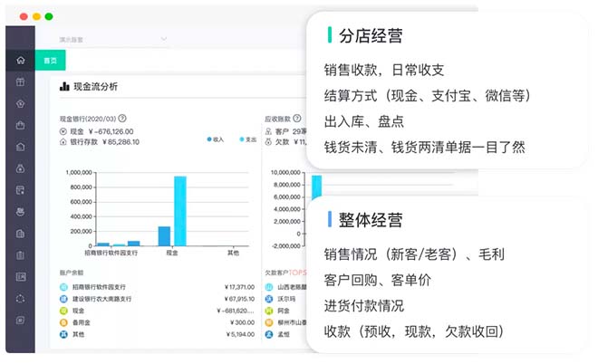Click the dashed circle icon in the sidebar
This screenshot has height=364, width=598.
[21, 299]
